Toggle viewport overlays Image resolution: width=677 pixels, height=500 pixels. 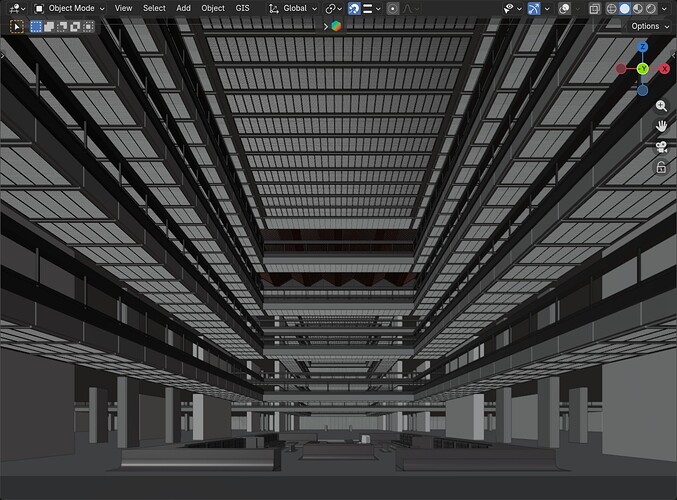click(x=564, y=8)
